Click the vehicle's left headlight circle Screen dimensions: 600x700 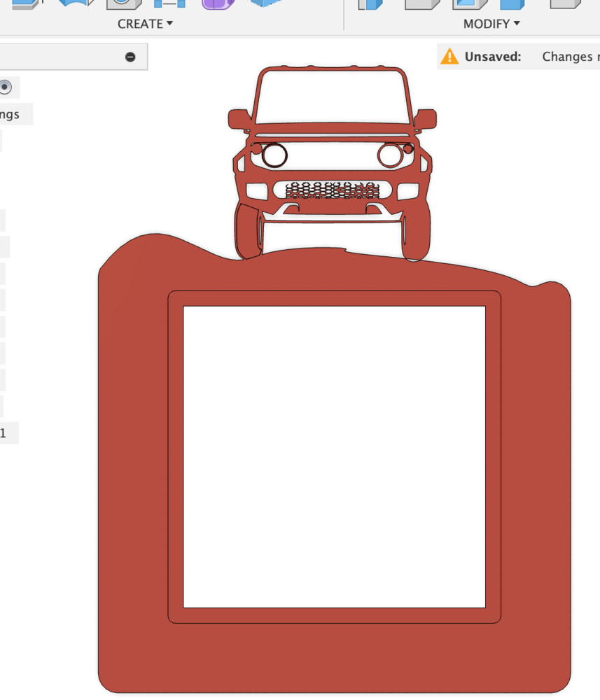point(274,155)
